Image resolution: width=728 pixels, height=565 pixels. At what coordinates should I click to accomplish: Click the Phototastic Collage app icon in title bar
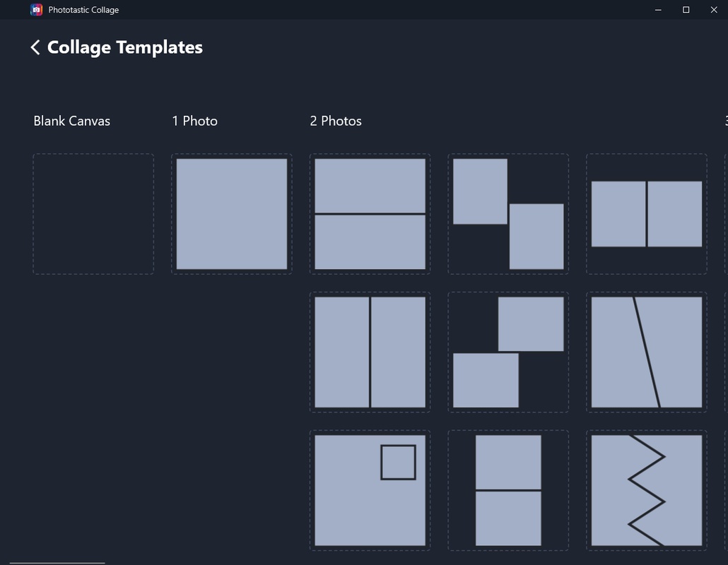[x=36, y=10]
